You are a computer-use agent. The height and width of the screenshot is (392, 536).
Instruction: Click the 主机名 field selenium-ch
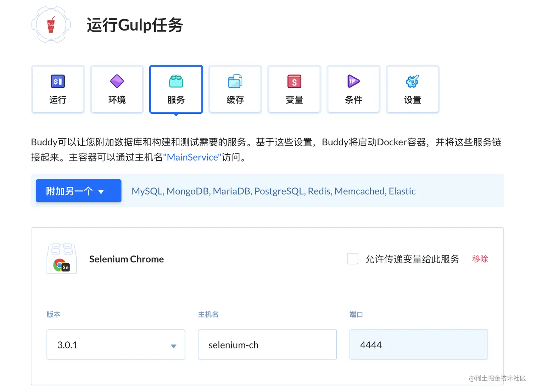[267, 345]
